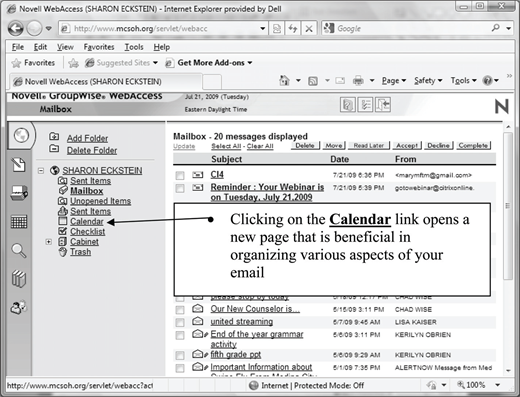
Task: Open the File menu
Action: tap(18, 47)
